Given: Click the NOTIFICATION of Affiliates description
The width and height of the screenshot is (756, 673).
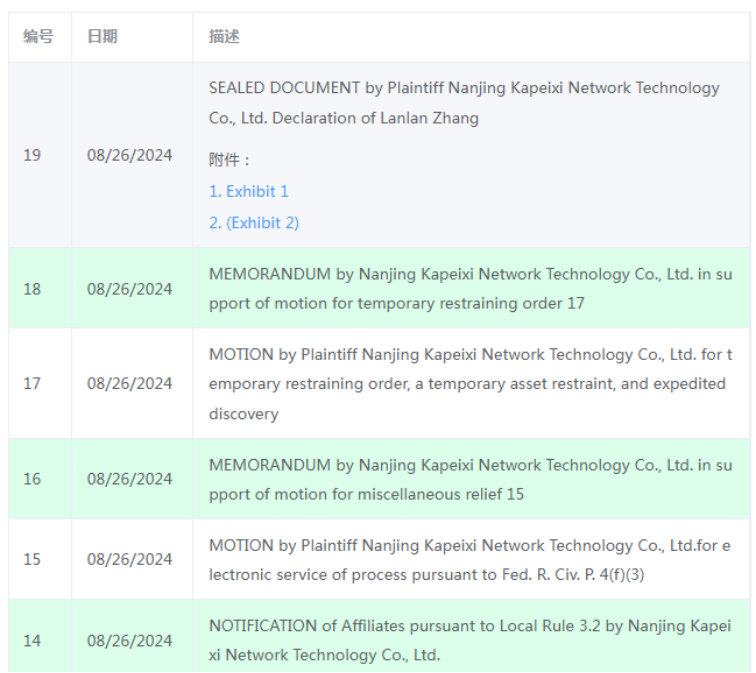Looking at the screenshot, I should click(x=470, y=640).
